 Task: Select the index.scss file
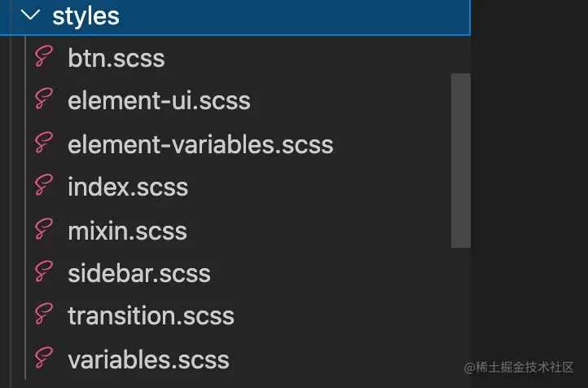(128, 187)
